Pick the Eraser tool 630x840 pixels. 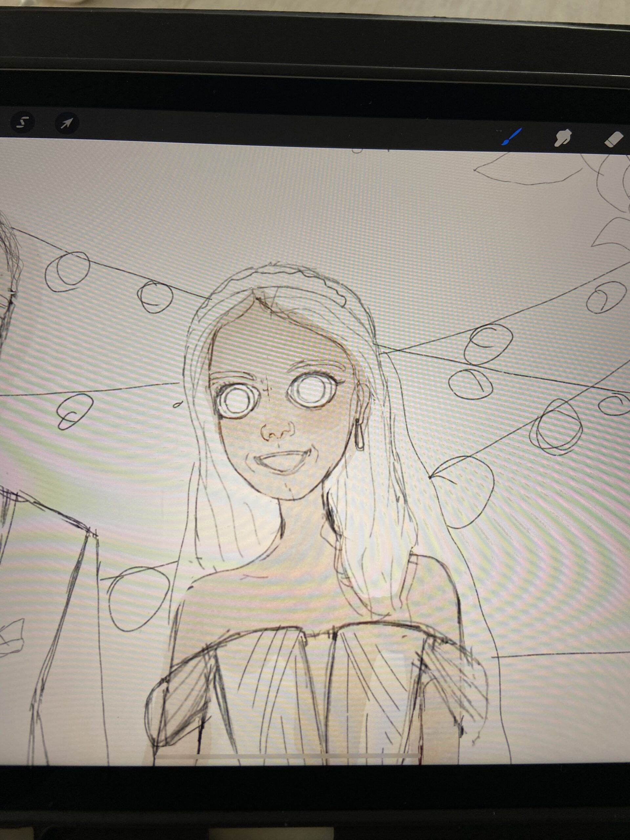pyautogui.click(x=614, y=139)
